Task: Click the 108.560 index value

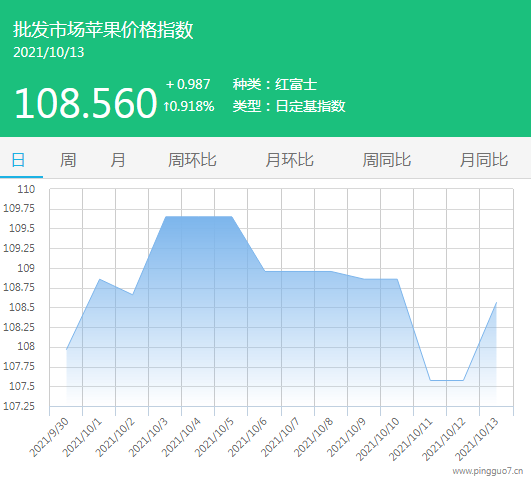Action: pyautogui.click(x=86, y=103)
